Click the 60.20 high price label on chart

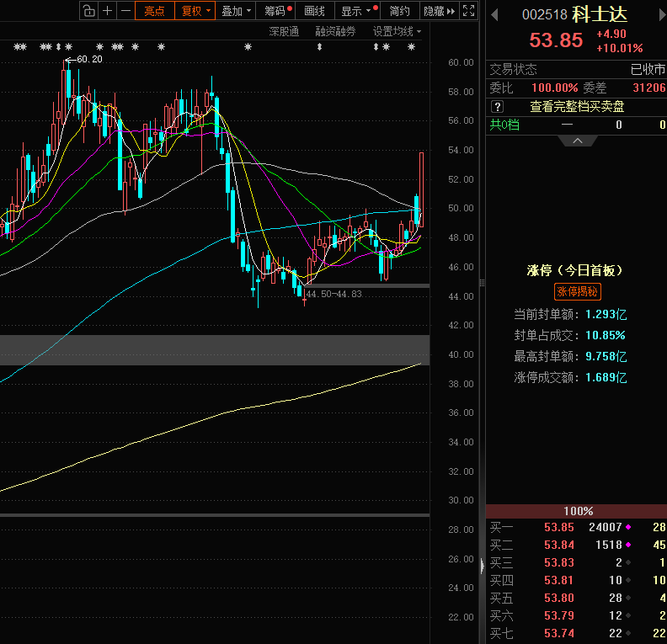(89, 59)
